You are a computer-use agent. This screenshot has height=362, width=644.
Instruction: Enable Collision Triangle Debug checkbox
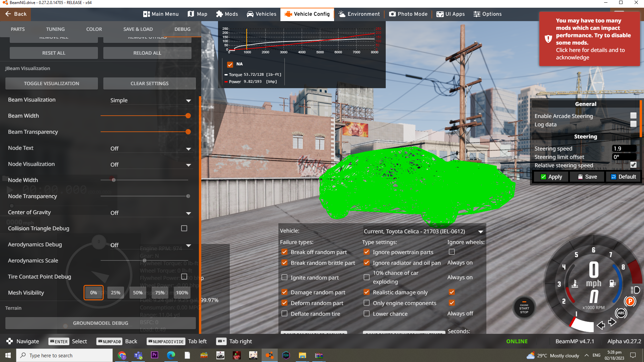pyautogui.click(x=184, y=228)
